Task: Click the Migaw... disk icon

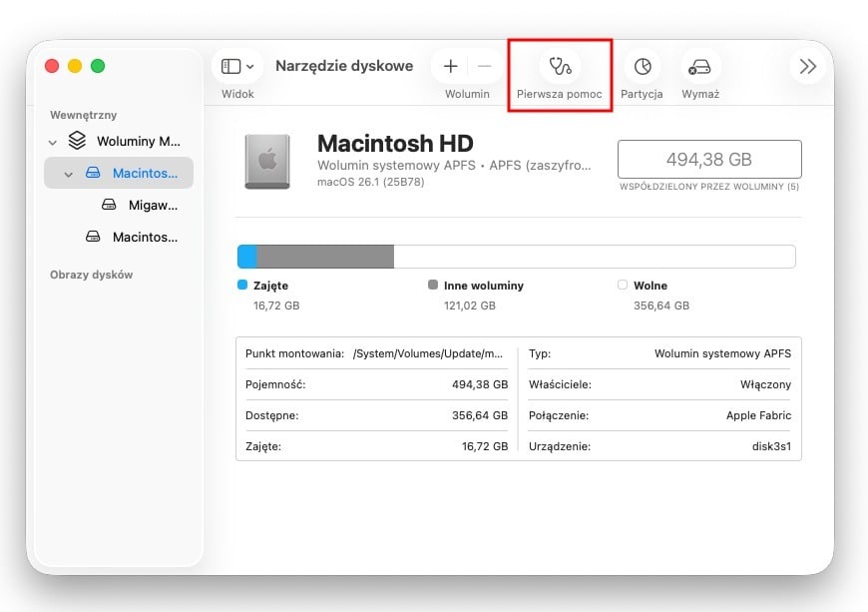Action: point(109,205)
